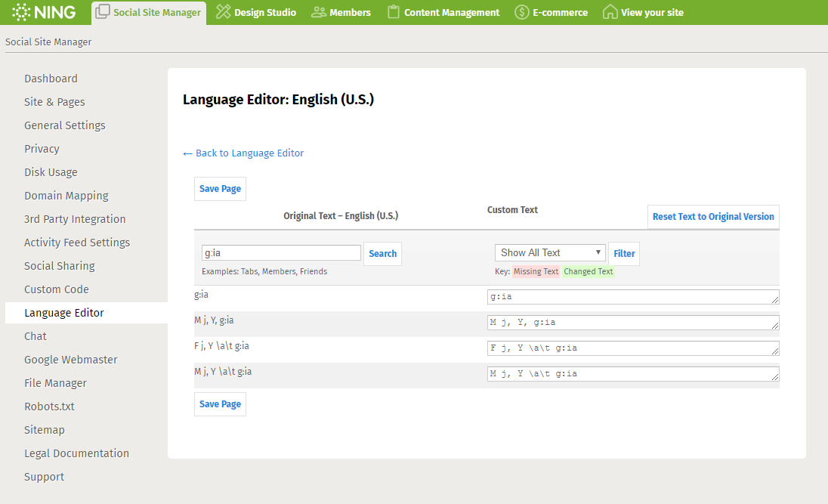Click the Language Editor: English (U.S.) heading

click(278, 100)
